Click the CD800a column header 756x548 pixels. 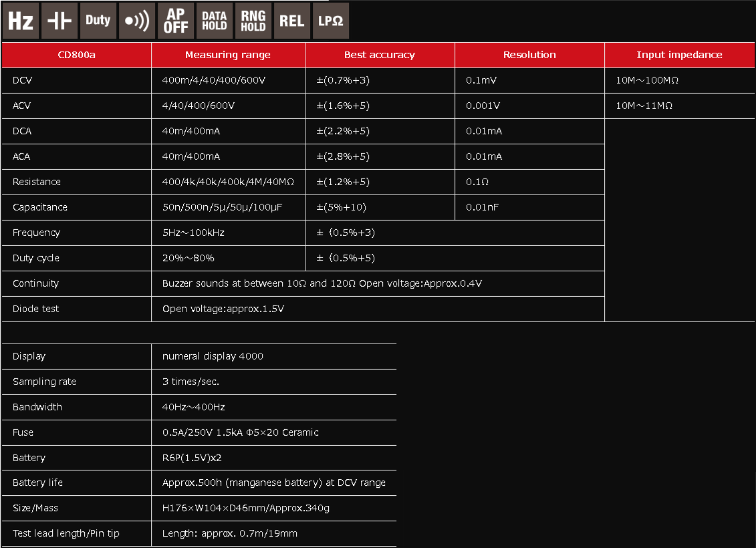76,55
